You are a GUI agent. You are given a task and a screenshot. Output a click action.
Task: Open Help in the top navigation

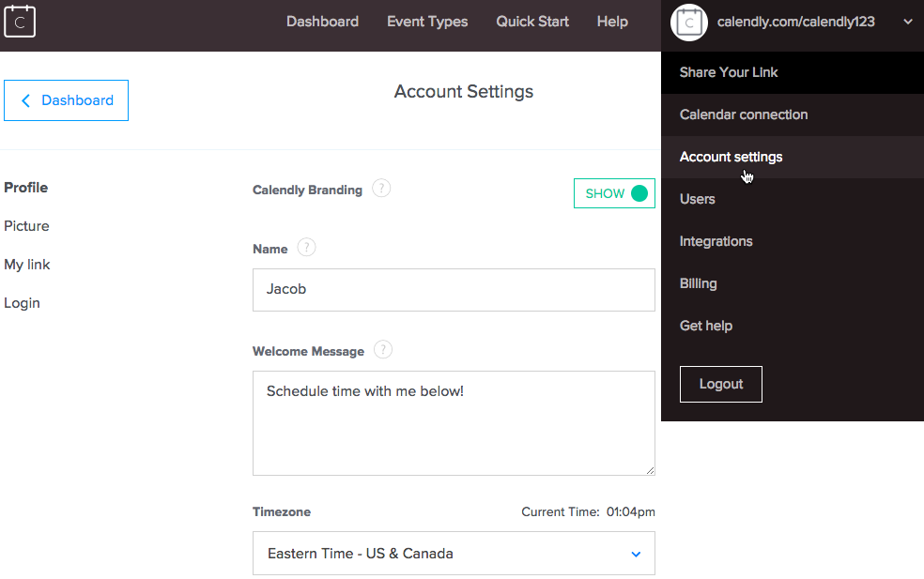click(x=612, y=22)
